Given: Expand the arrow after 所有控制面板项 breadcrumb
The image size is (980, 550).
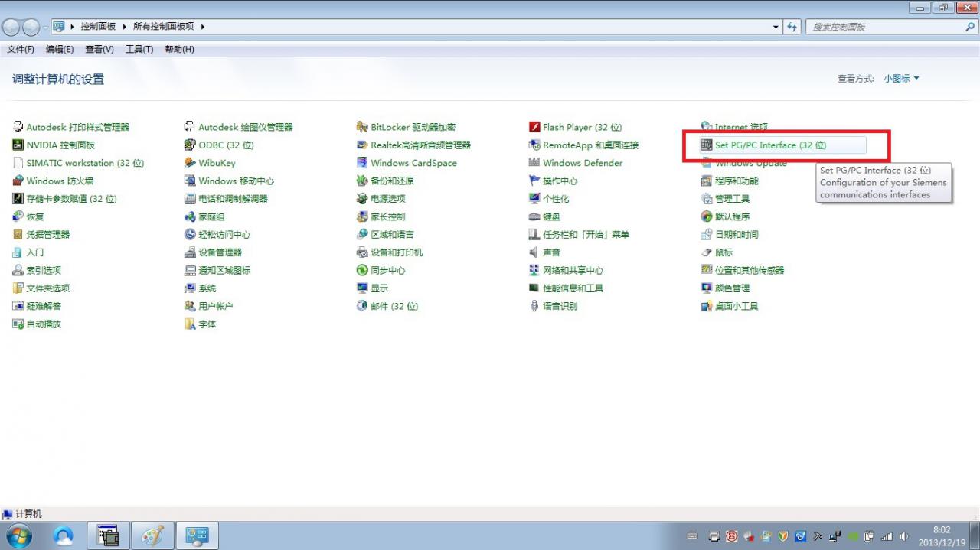Looking at the screenshot, I should click(x=203, y=27).
